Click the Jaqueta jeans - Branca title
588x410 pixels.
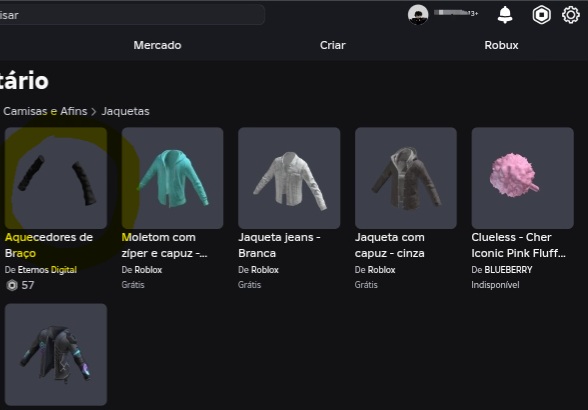[279, 245]
